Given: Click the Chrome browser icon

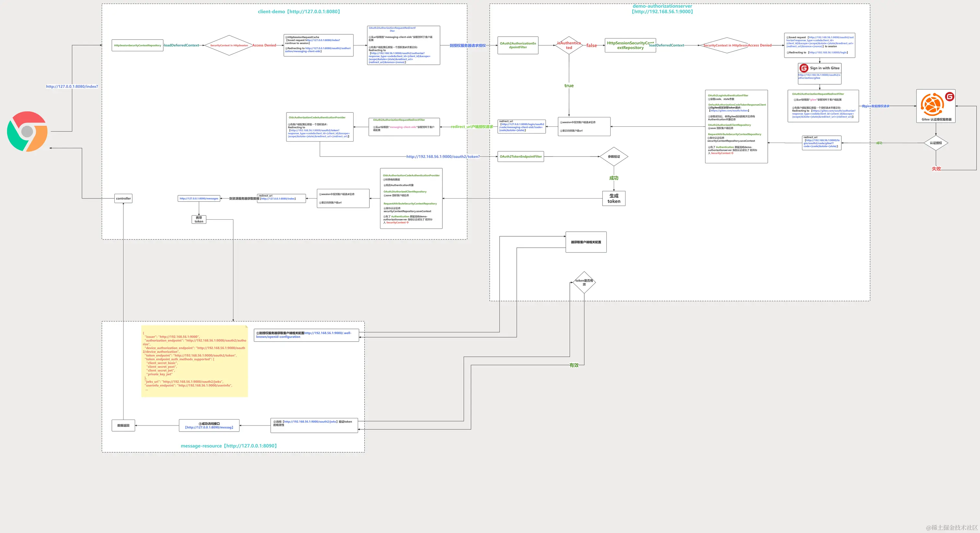Looking at the screenshot, I should click(x=28, y=132).
